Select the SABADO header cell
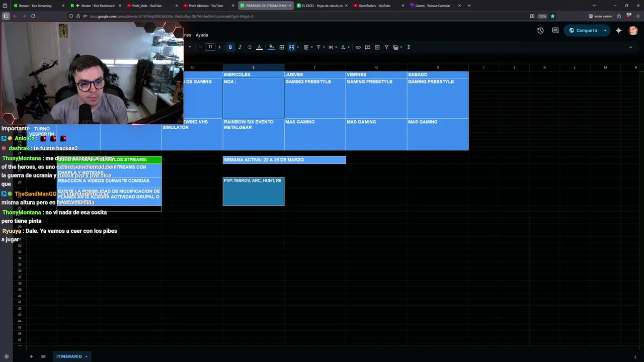Image resolution: width=644 pixels, height=362 pixels. click(438, 74)
